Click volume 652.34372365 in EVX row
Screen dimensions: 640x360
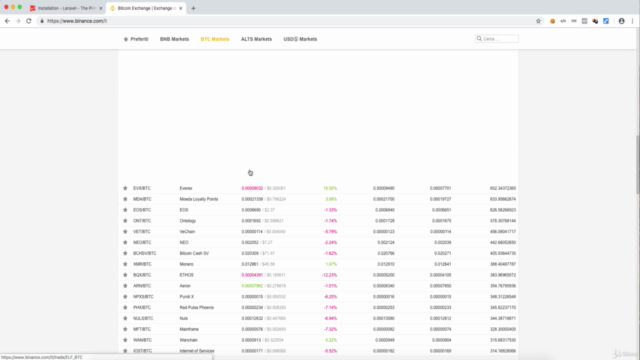pos(503,188)
